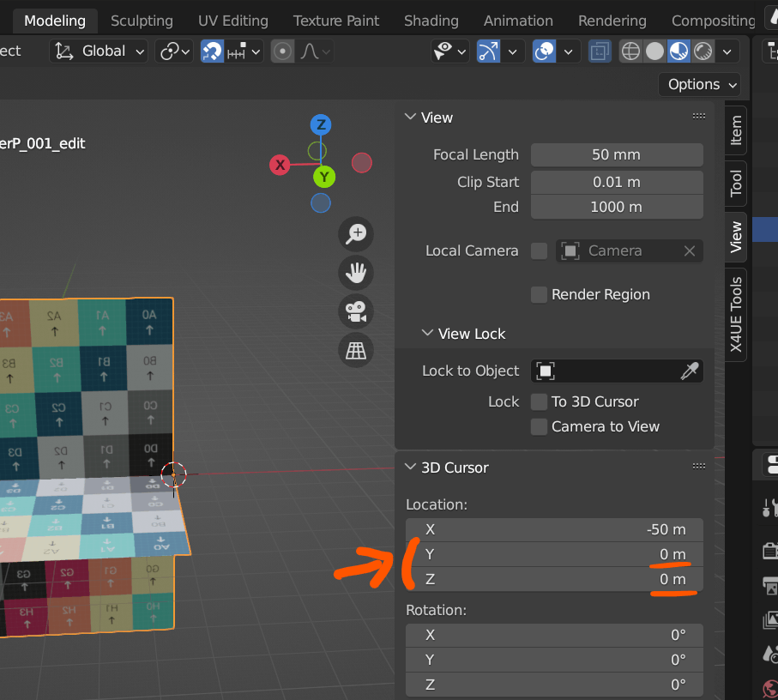This screenshot has width=778, height=700.
Task: Click the negative Z axis gizmo circle
Action: (x=321, y=203)
